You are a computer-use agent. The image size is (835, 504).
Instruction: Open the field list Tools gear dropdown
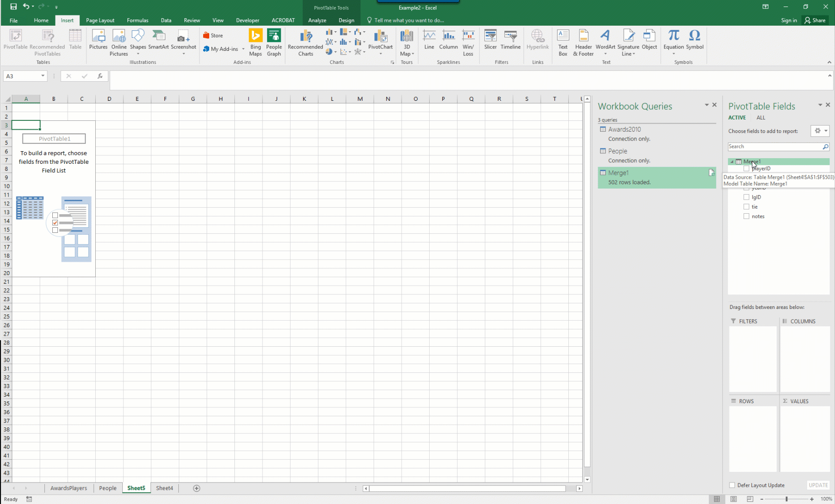click(x=820, y=131)
